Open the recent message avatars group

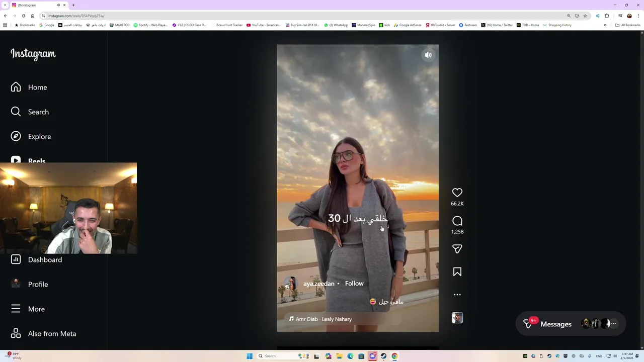599,324
